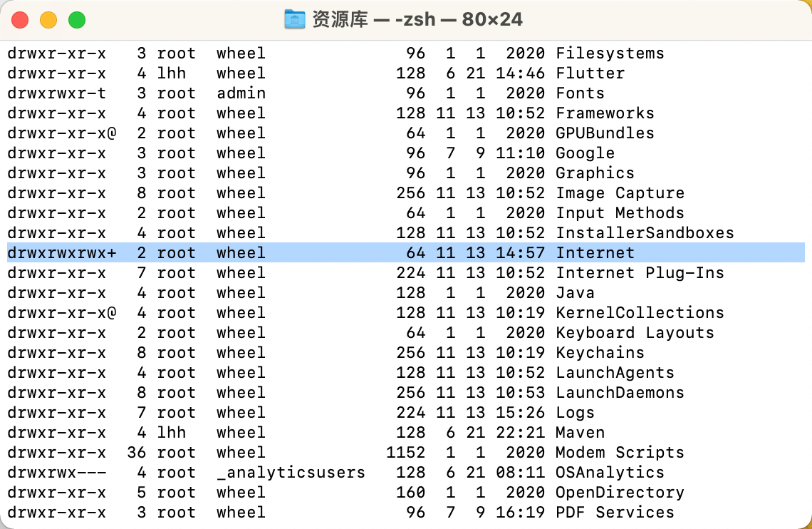Click the time '14:46' on the Flutter row

tap(520, 73)
